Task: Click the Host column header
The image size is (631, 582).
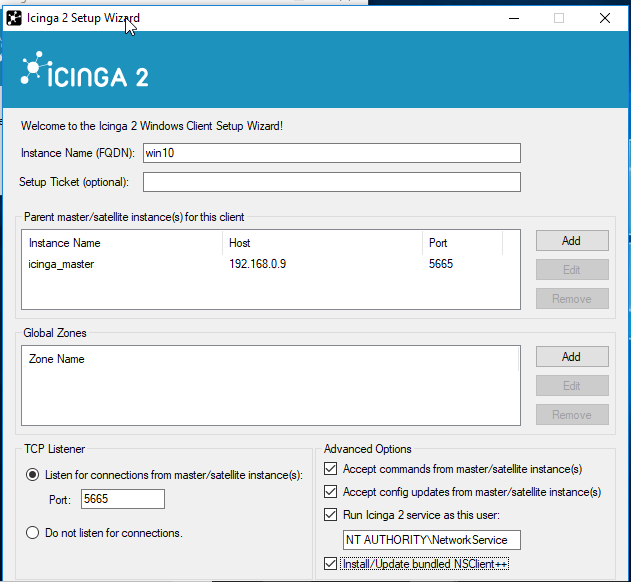Action: click(322, 243)
